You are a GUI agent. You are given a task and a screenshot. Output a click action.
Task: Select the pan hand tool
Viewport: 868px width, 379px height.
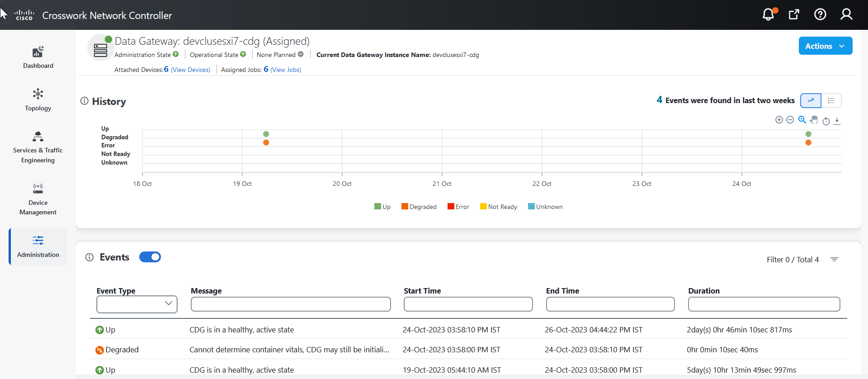tap(814, 120)
